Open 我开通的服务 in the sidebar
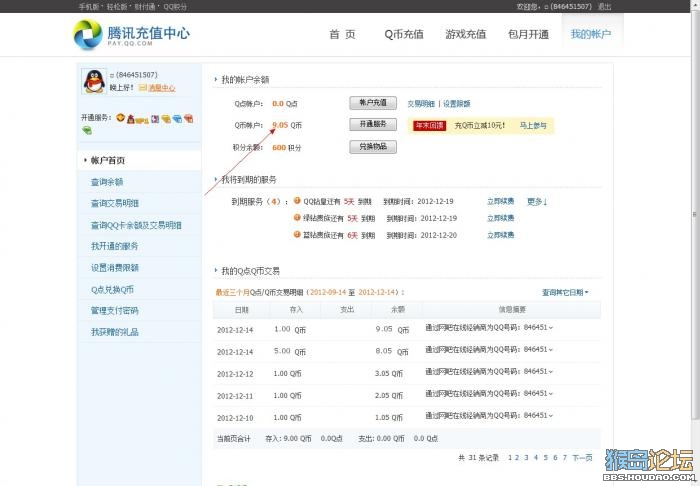The height and width of the screenshot is (486, 700). pos(115,246)
